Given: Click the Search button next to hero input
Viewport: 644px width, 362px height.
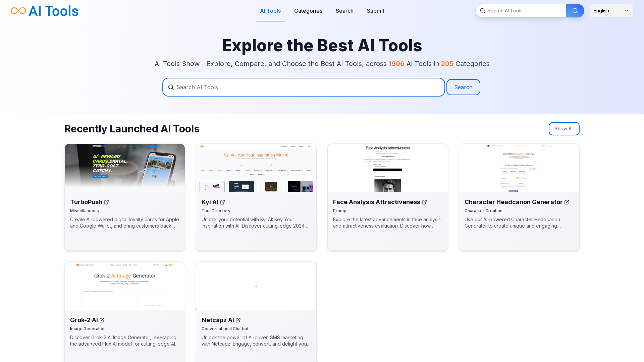Looking at the screenshot, I should (463, 87).
